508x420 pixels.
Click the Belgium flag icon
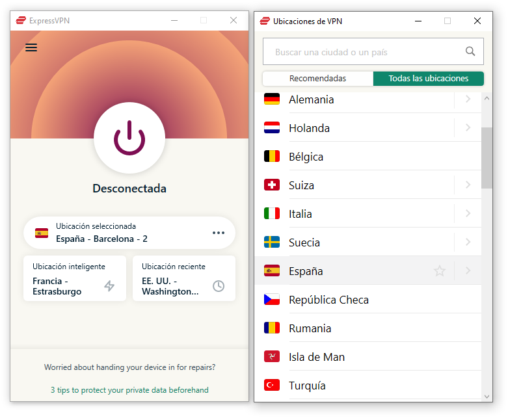pos(272,156)
